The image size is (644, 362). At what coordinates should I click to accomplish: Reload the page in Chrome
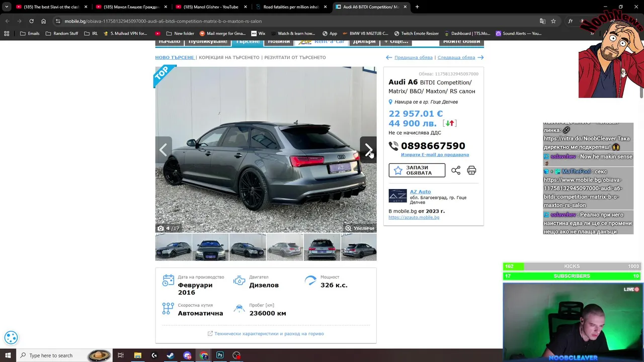pos(31,21)
